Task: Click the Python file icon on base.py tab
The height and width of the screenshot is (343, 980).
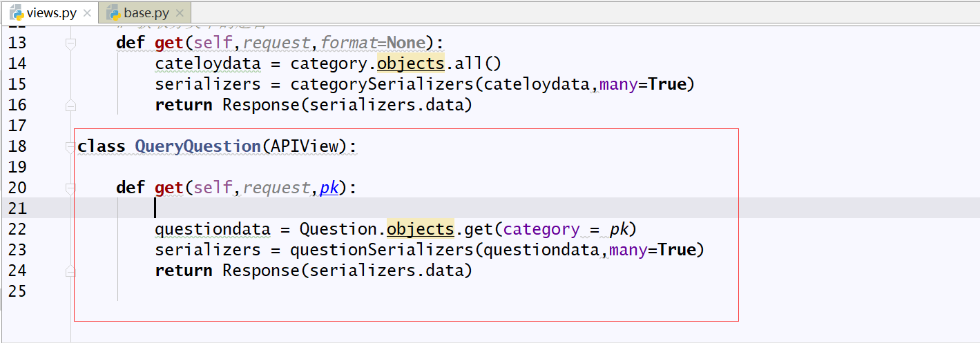Action: 113,12
